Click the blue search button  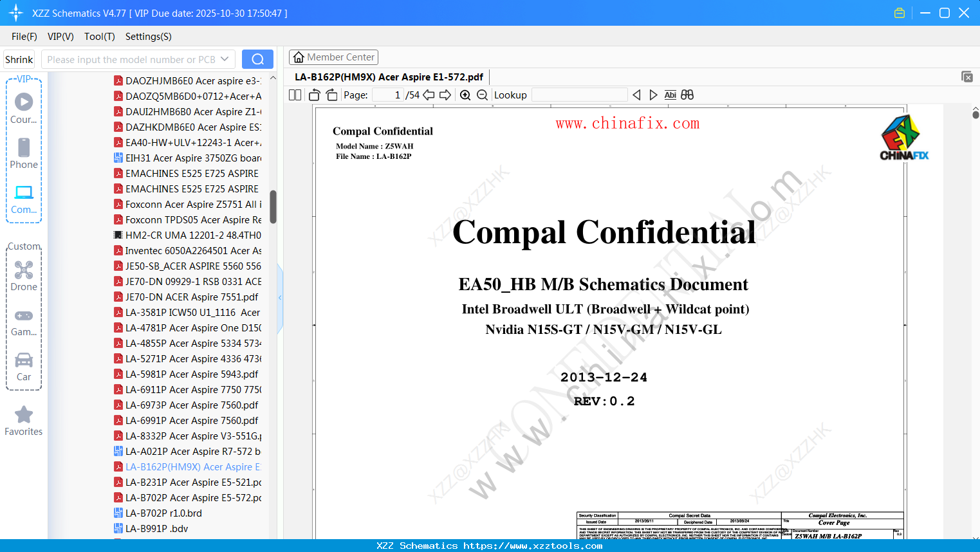tap(257, 59)
